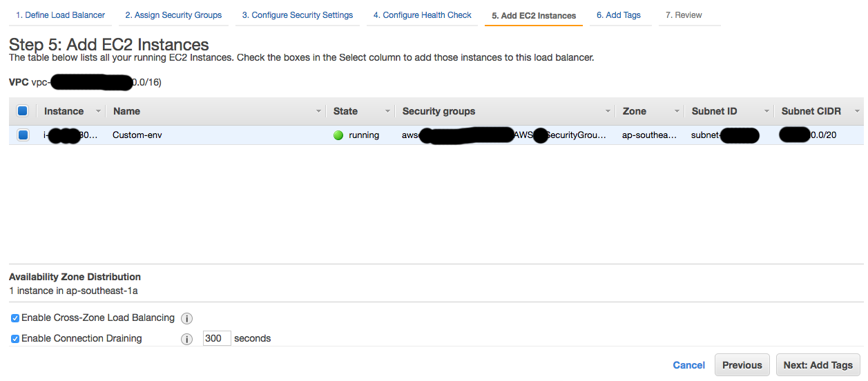Disable Connection Draining checkbox
This screenshot has width=868, height=381.
(15, 339)
